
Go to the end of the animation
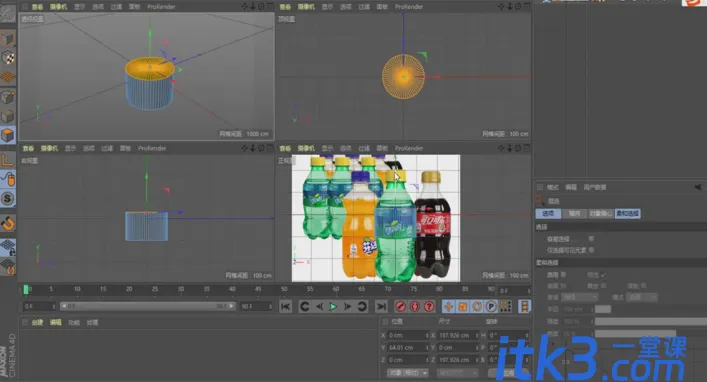[x=381, y=306]
